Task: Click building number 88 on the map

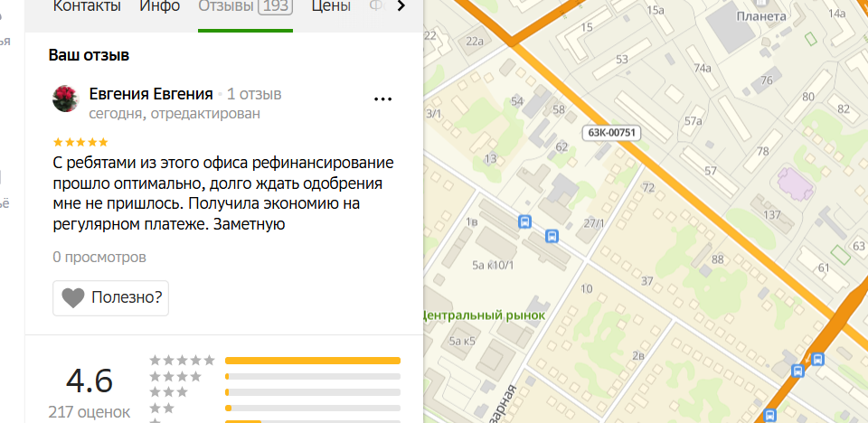Action: point(717,259)
